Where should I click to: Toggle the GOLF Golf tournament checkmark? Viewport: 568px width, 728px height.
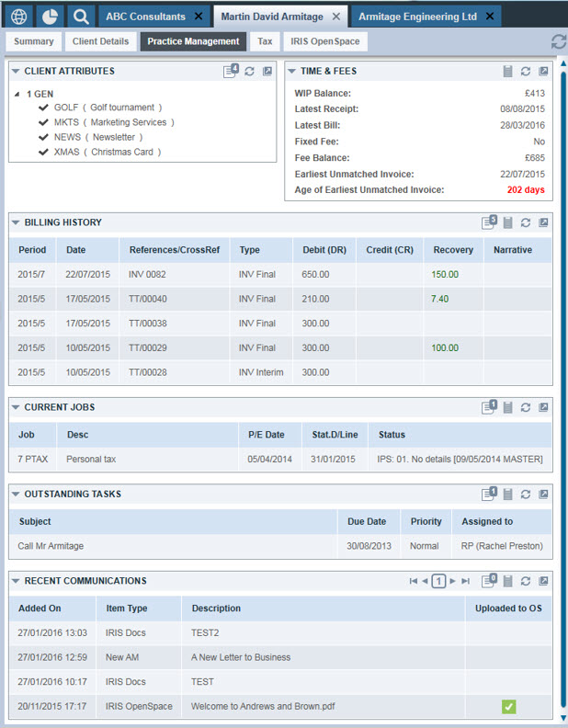pos(43,108)
